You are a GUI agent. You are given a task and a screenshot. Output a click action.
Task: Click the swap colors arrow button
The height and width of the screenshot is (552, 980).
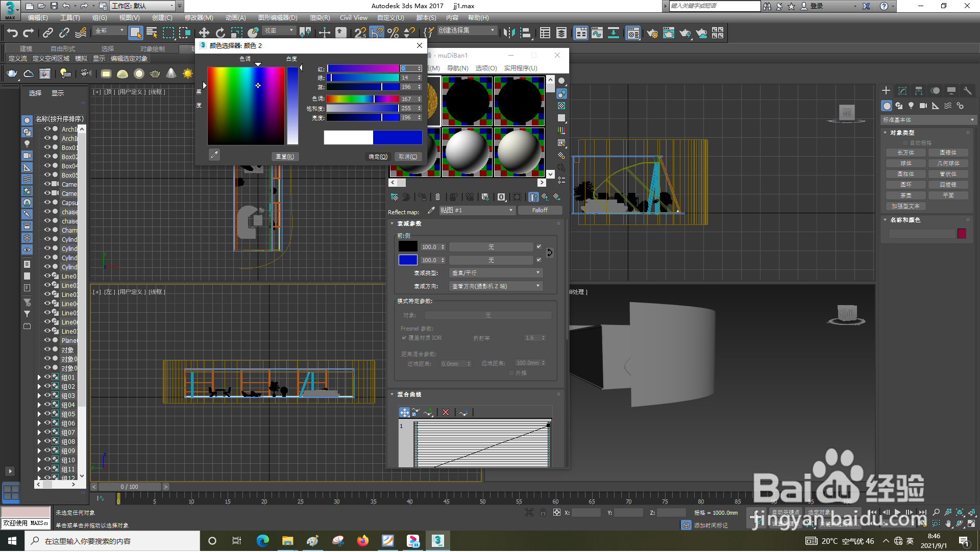(550, 253)
